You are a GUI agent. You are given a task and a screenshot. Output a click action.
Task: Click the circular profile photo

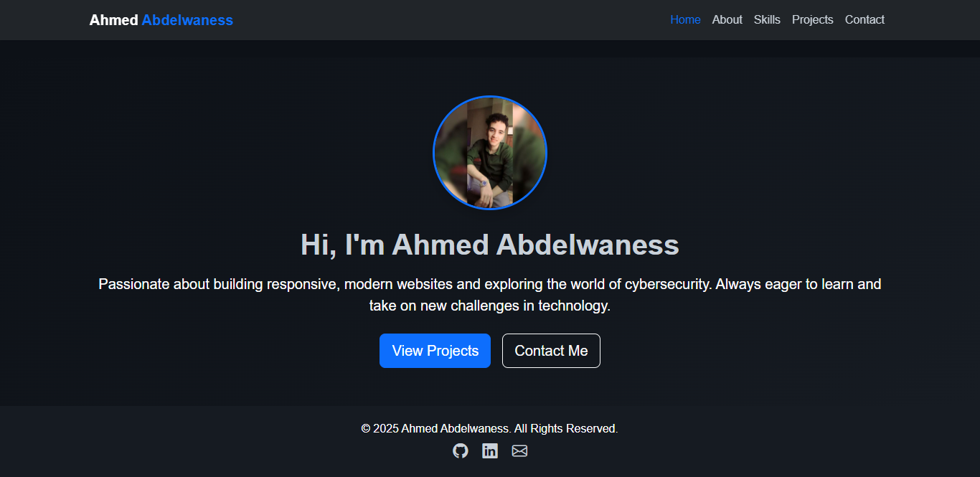tap(490, 153)
